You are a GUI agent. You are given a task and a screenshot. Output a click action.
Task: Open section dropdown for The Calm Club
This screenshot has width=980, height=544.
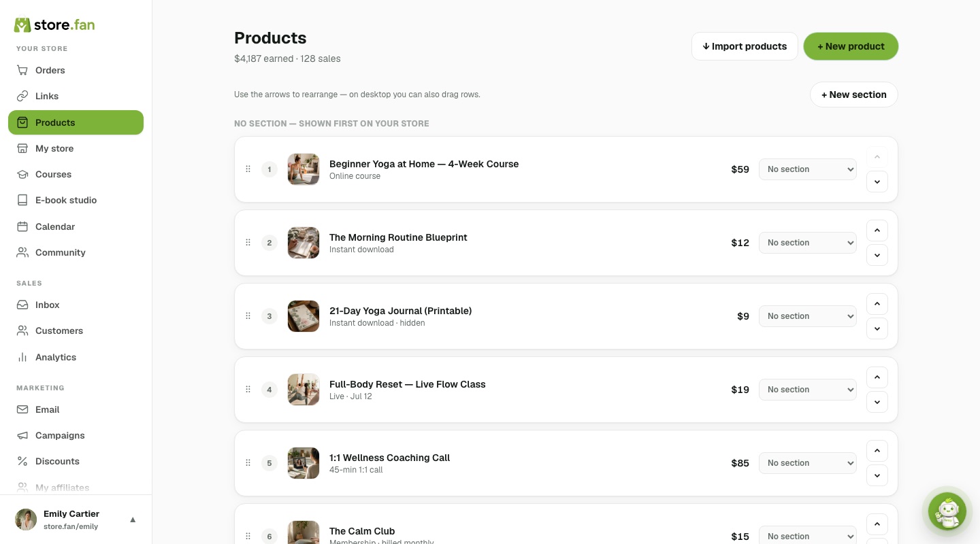click(808, 536)
